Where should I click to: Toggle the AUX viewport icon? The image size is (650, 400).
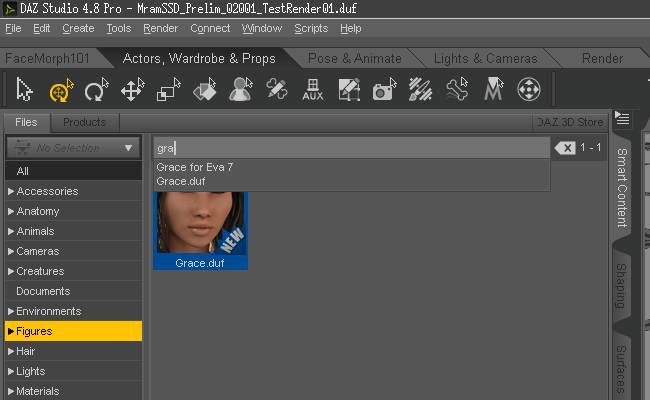tap(313, 89)
